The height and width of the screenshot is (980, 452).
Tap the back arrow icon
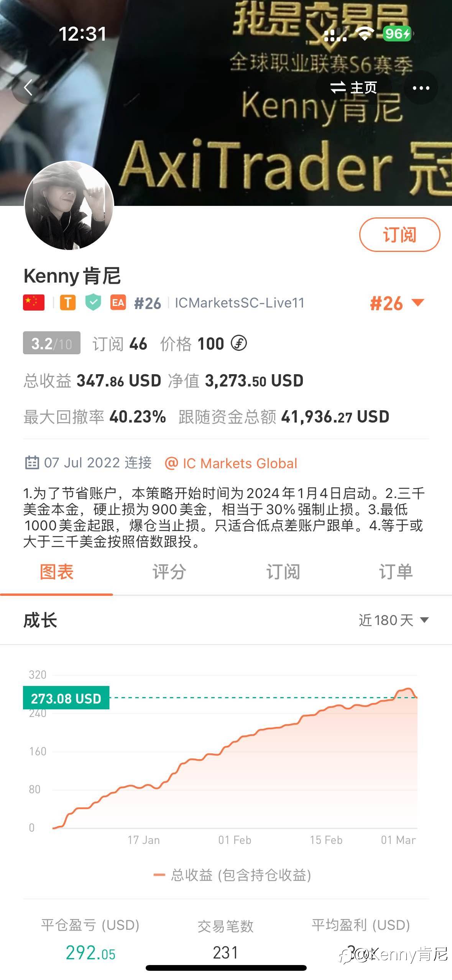point(28,88)
